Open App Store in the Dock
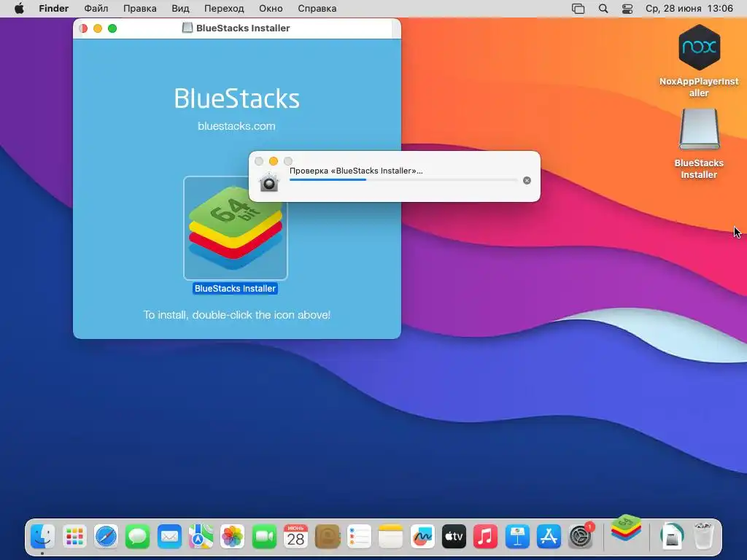Viewport: 747px width, 560px height. [549, 537]
